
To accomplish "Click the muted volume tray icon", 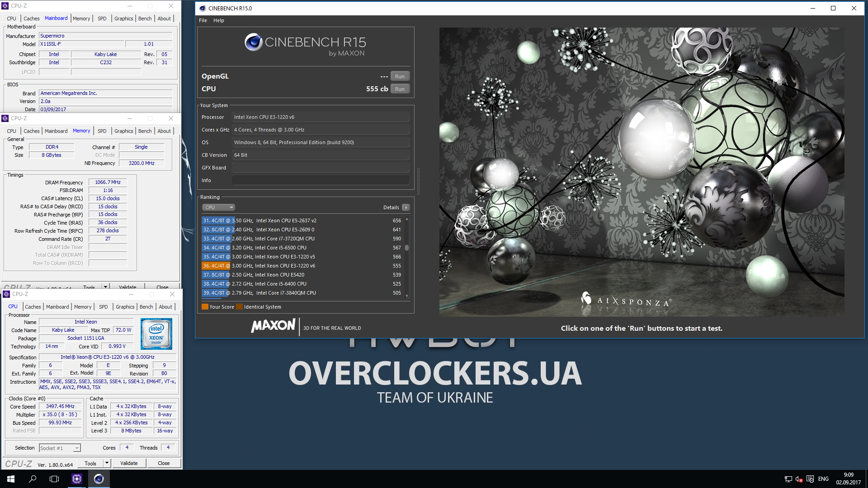I will click(x=799, y=479).
